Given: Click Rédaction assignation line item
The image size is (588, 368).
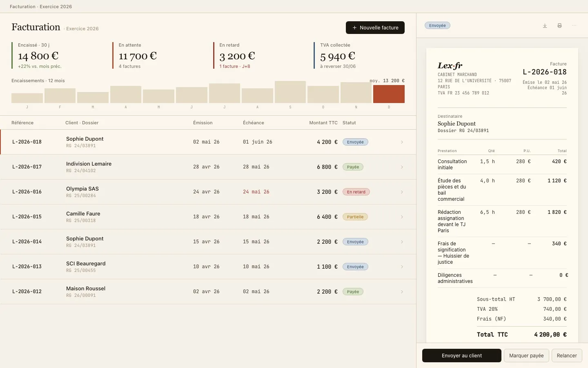Looking at the screenshot, I should (452, 221).
